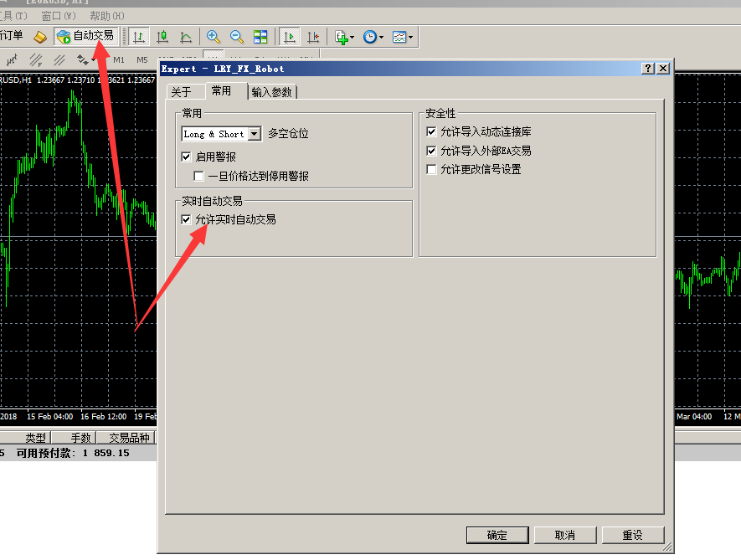Open the templates dropdown arrow
This screenshot has width=741, height=560.
pyautogui.click(x=410, y=37)
